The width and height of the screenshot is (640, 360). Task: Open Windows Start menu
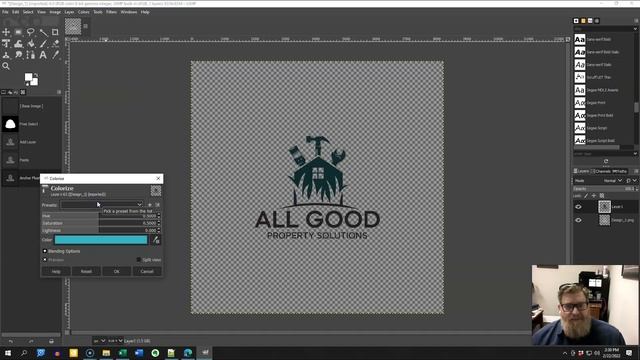[8, 353]
